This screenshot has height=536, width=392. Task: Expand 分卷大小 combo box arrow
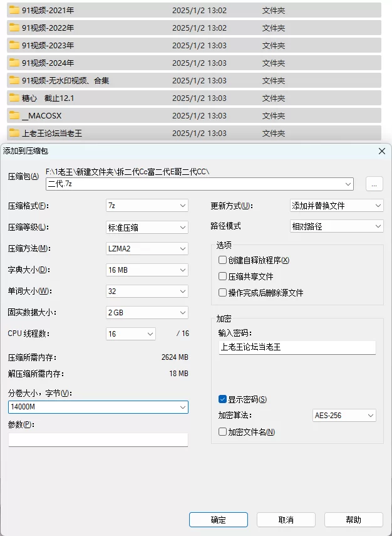tap(183, 407)
